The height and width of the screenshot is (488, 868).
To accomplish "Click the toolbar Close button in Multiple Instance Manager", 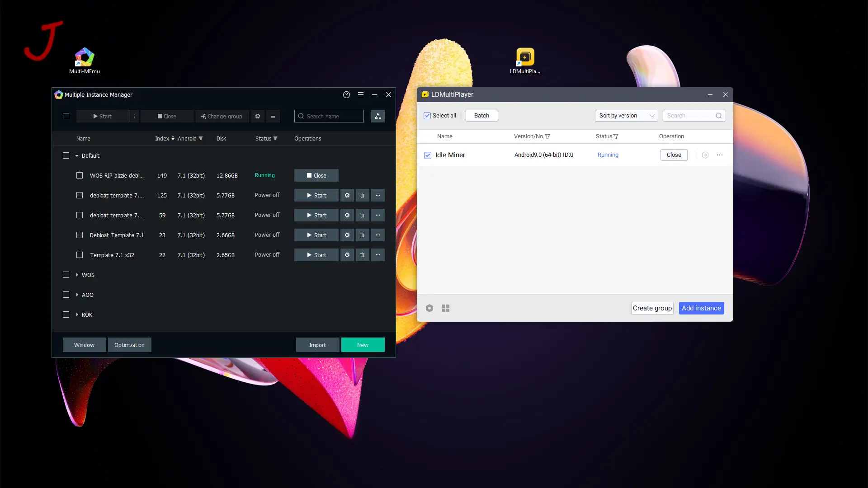I will click(167, 116).
